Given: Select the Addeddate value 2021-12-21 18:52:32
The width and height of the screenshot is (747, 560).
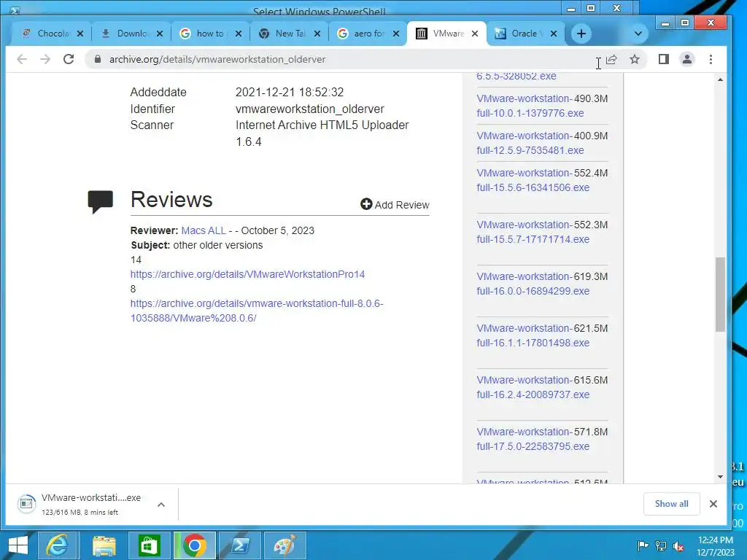Looking at the screenshot, I should [290, 92].
